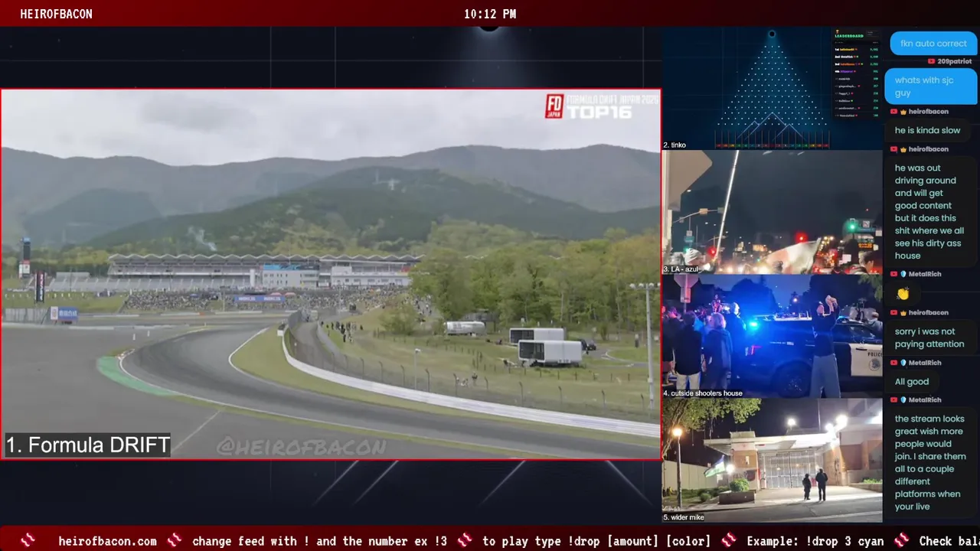Click the FD Japan logo badge
980x551 pixels.
click(554, 106)
